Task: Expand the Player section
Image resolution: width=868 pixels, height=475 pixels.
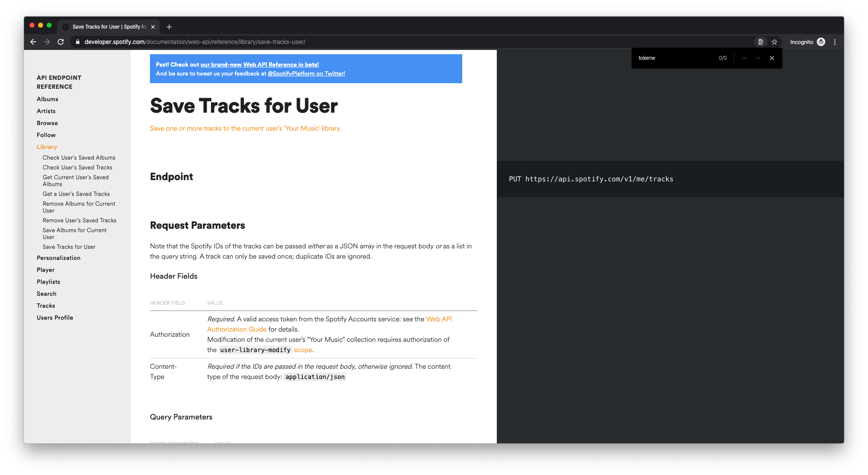Action: click(x=46, y=270)
